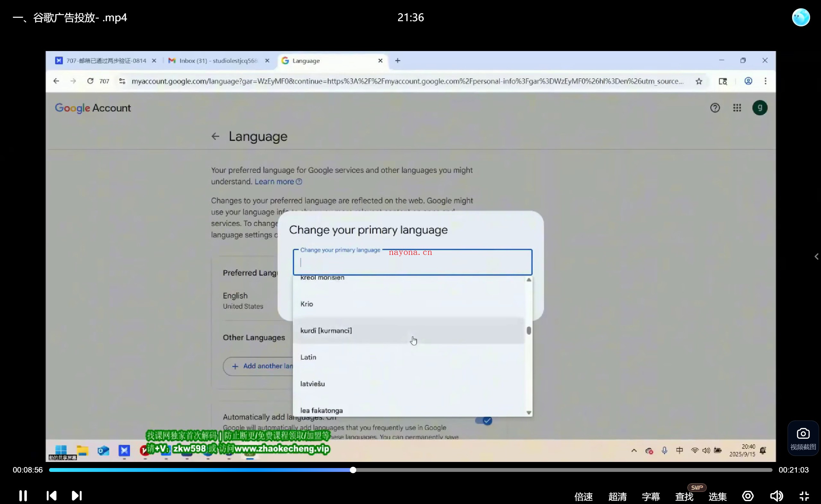The width and height of the screenshot is (821, 504).
Task: Click Add another language button
Action: 258,366
